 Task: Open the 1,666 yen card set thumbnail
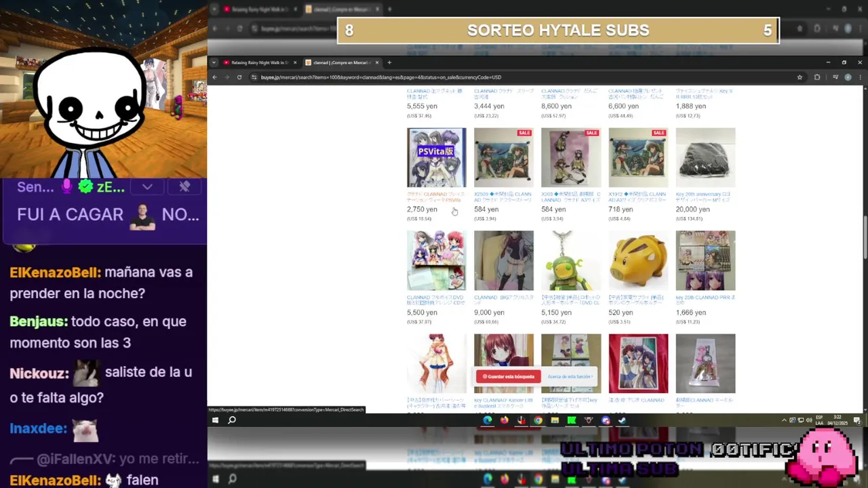(705, 260)
